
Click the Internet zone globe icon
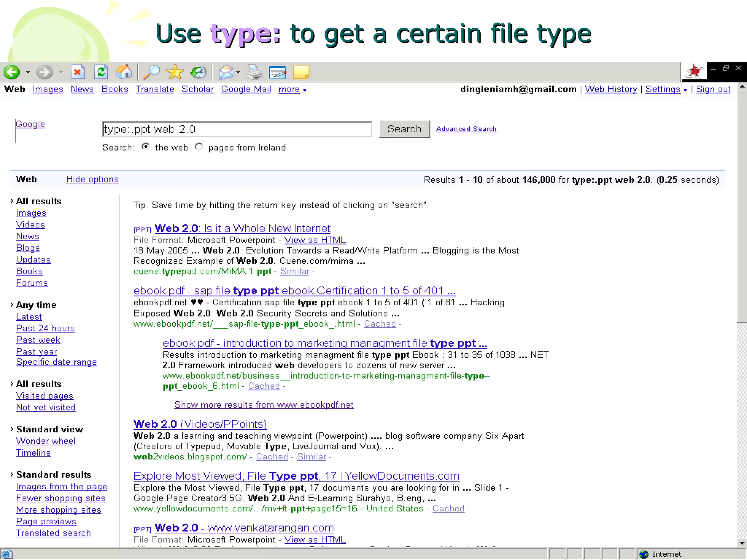coord(644,554)
